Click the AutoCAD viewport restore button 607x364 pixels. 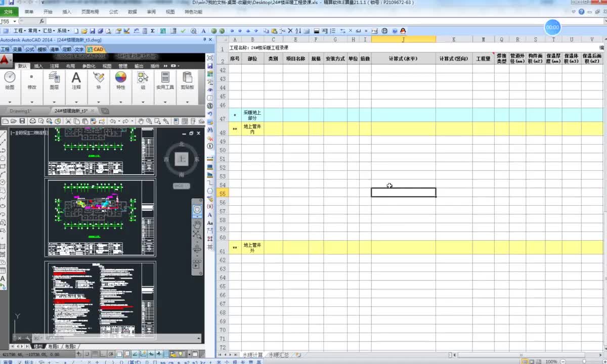191,133
